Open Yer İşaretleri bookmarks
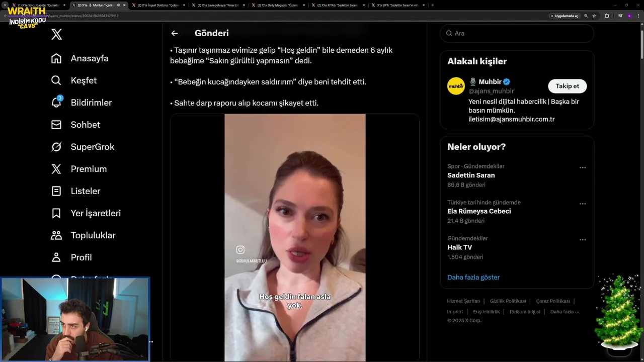This screenshot has width=644, height=362. (x=86, y=213)
